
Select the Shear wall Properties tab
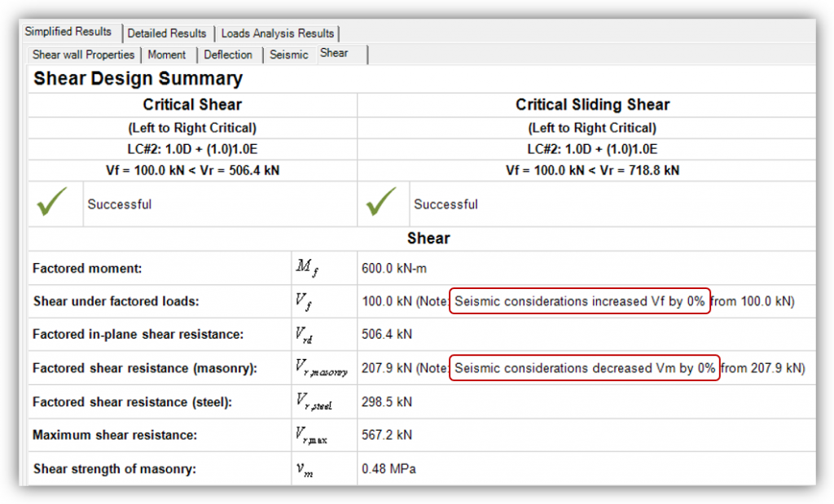(x=83, y=55)
